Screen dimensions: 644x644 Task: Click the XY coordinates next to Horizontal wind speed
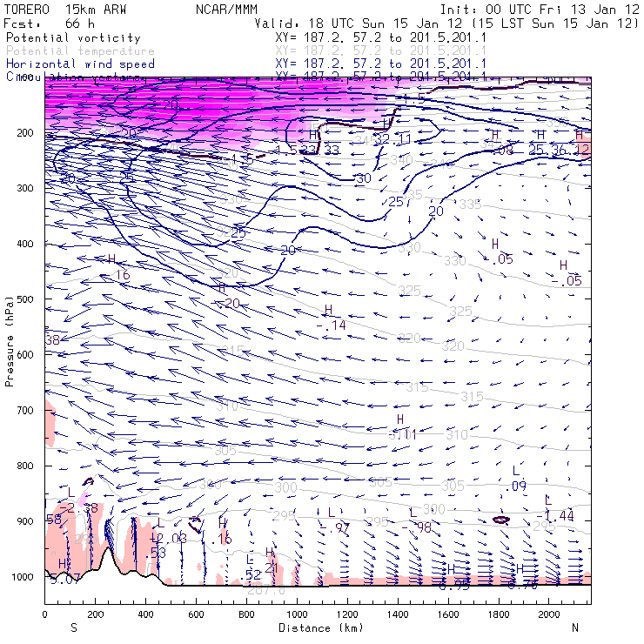[x=380, y=64]
